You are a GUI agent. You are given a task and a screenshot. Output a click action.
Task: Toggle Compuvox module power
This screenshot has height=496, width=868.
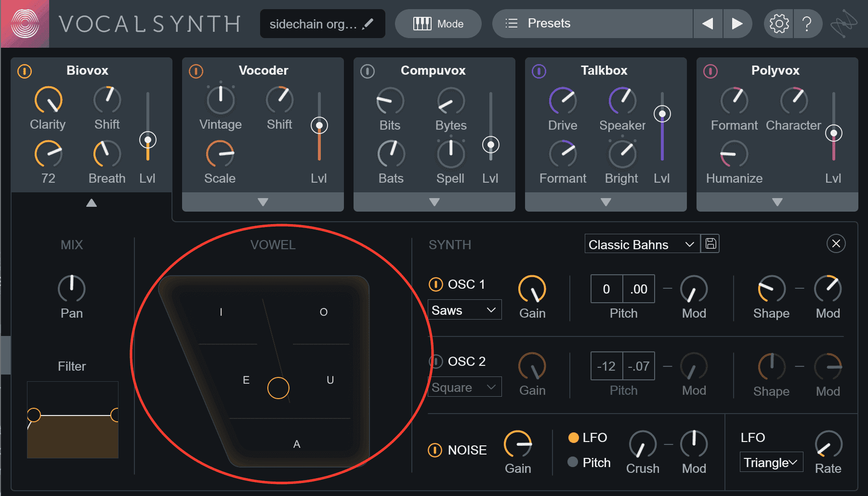click(x=368, y=71)
